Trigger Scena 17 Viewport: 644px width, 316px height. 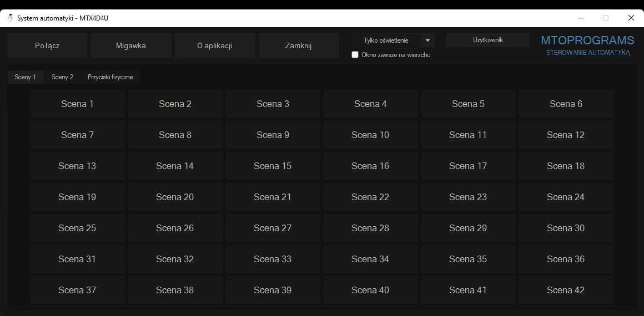click(x=469, y=166)
